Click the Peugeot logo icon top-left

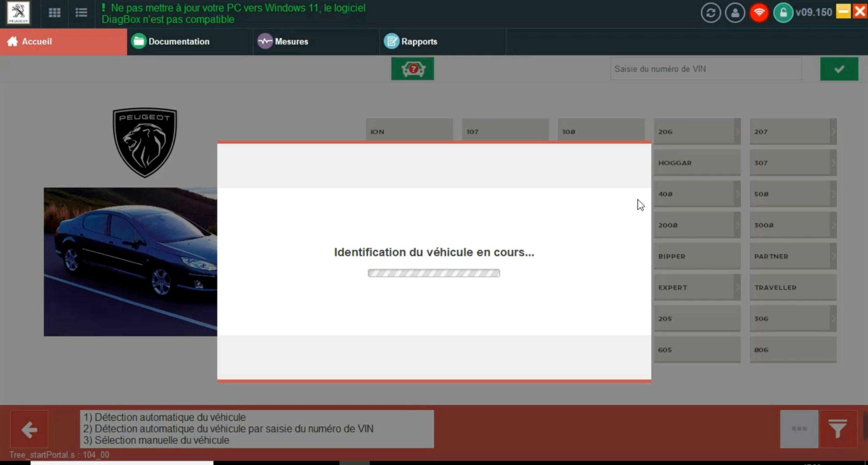pos(18,13)
